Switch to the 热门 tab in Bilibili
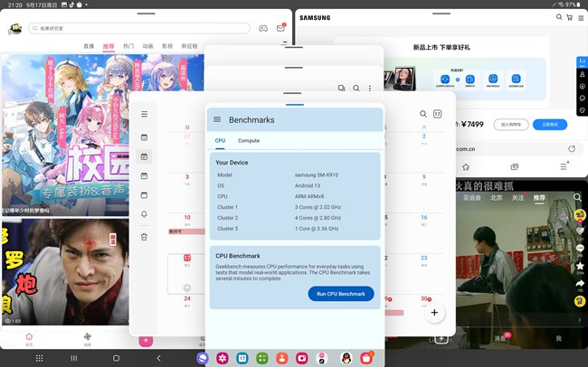The image size is (588, 367). click(128, 46)
